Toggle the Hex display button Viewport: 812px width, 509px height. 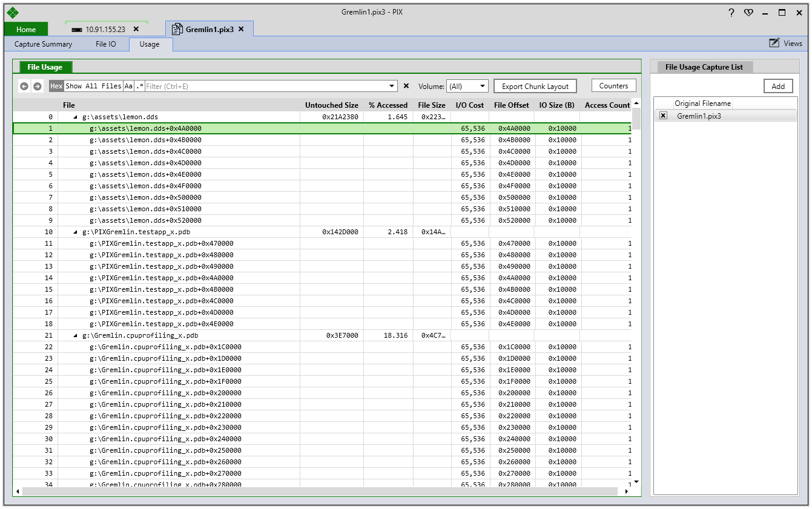[56, 87]
